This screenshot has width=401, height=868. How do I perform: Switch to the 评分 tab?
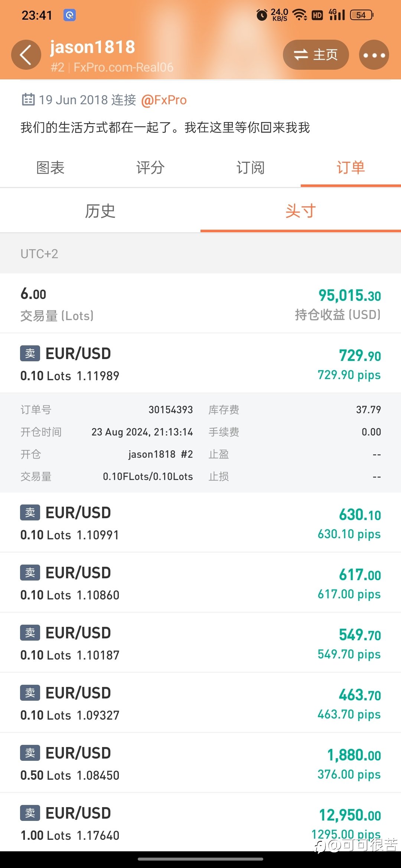click(x=150, y=168)
